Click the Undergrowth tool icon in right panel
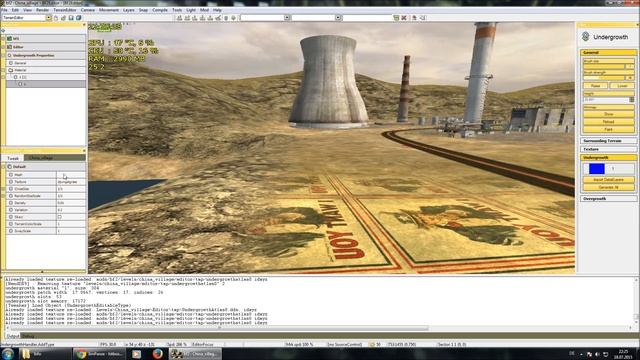The width and height of the screenshot is (640, 360). tap(586, 37)
